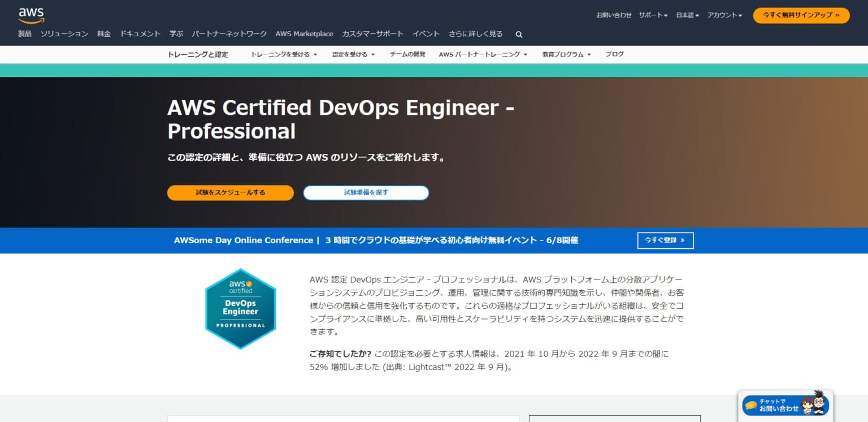868x422 pixels.
Task: Open the ドキュメント menu item
Action: point(140,34)
